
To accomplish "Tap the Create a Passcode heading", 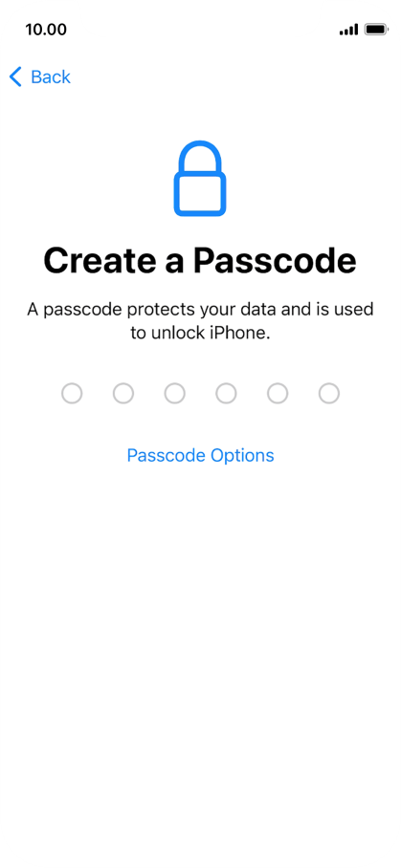I will 200,260.
